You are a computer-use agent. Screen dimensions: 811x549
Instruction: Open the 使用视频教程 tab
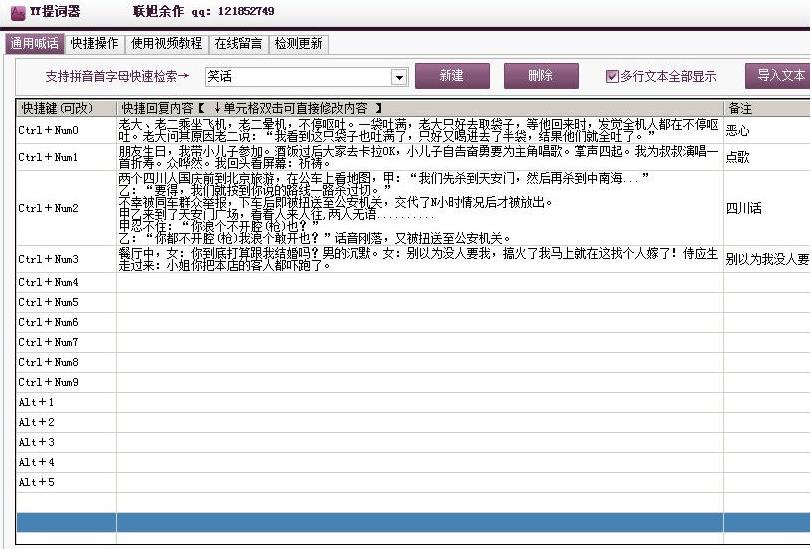pyautogui.click(x=166, y=44)
